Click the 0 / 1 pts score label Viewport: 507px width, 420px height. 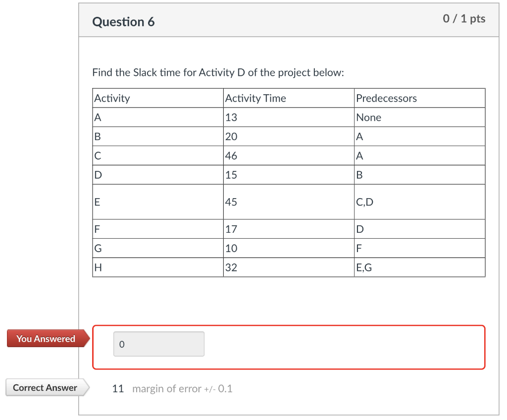pyautogui.click(x=464, y=19)
